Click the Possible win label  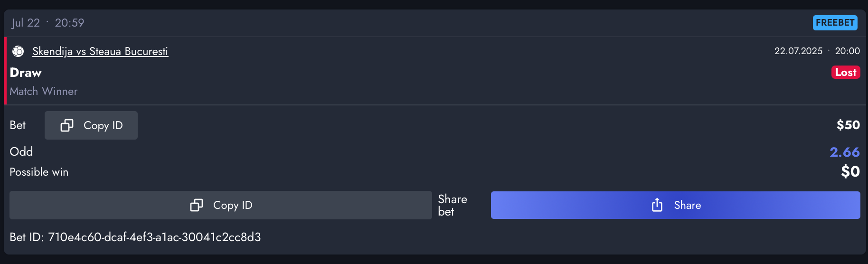pyautogui.click(x=39, y=172)
